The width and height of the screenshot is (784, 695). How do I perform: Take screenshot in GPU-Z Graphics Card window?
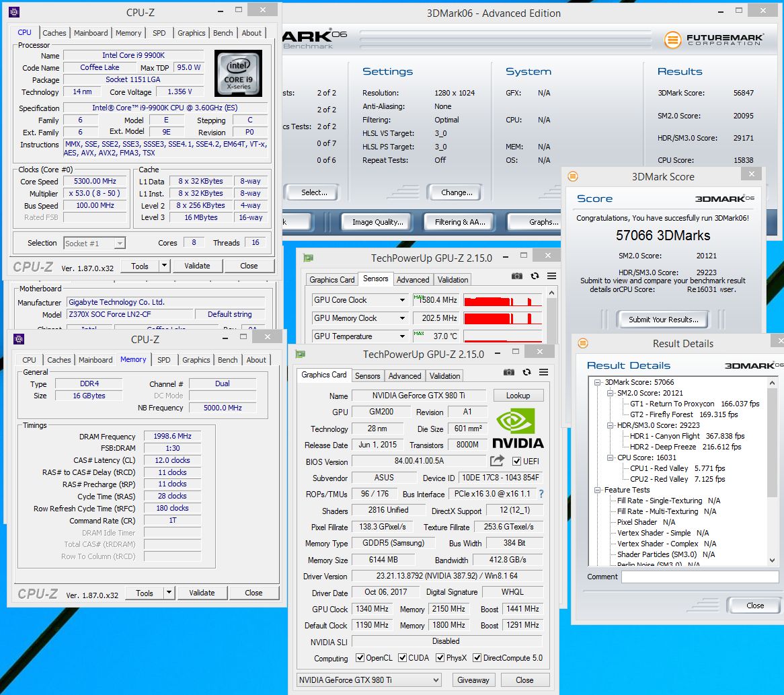point(509,372)
